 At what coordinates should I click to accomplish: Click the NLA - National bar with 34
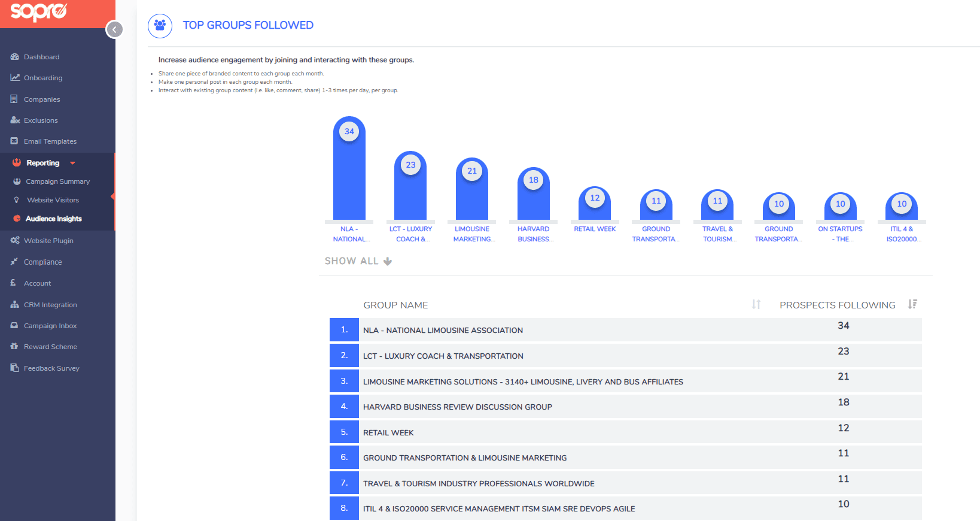click(x=349, y=168)
